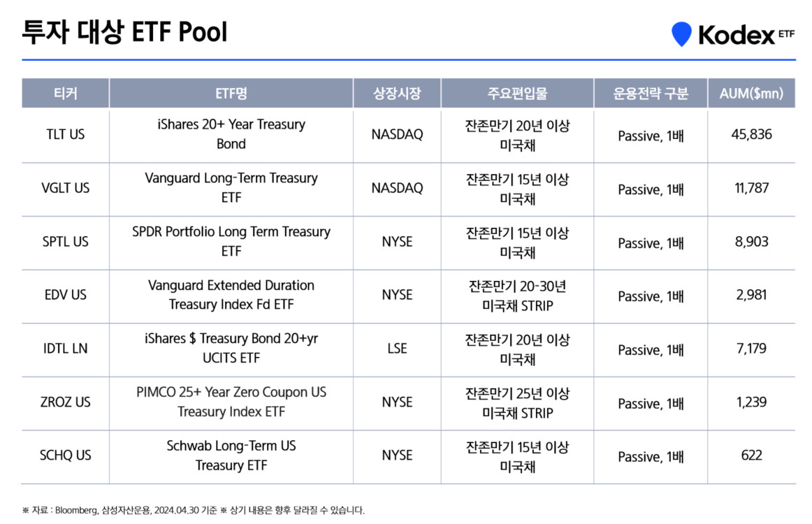This screenshot has height=524, width=812.
Task: Select the ETF명 column header
Action: click(x=231, y=94)
